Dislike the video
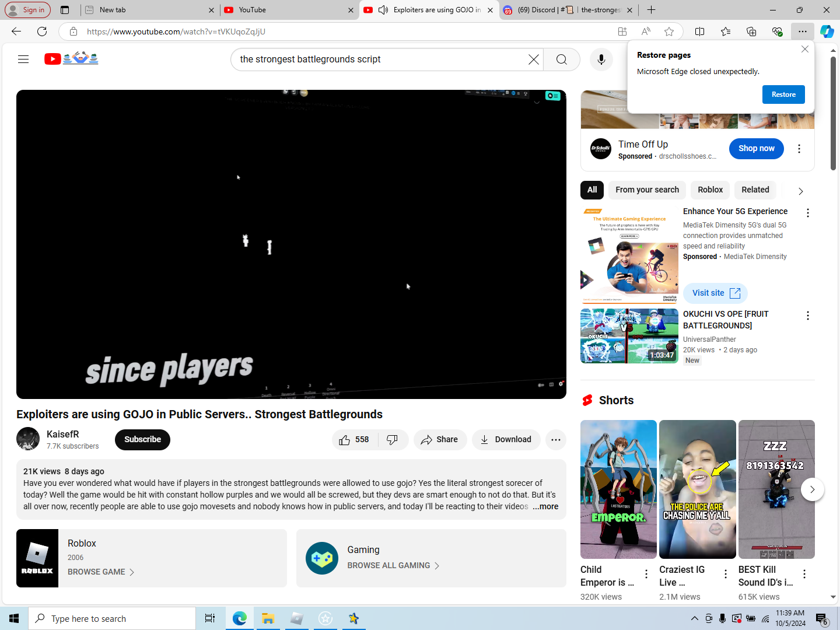 click(x=393, y=439)
